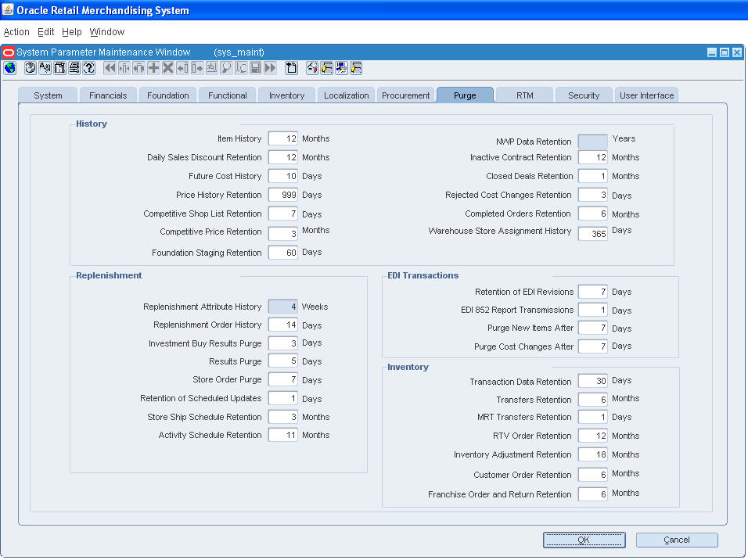The image size is (748, 560).
Task: Click the Retention of EDI Revisions field
Action: click(x=593, y=292)
